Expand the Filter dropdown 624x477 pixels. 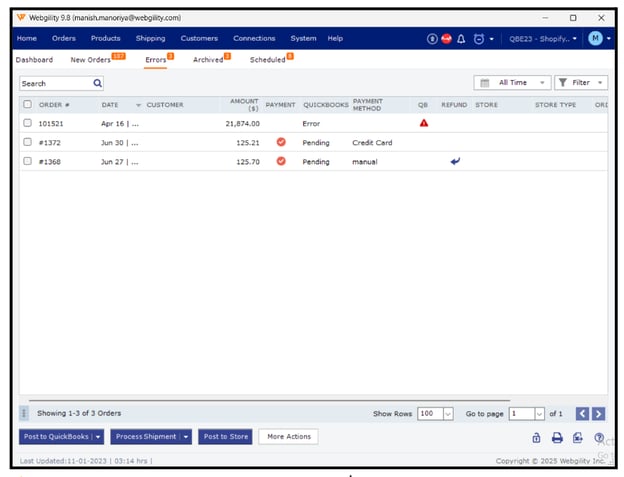pos(580,83)
